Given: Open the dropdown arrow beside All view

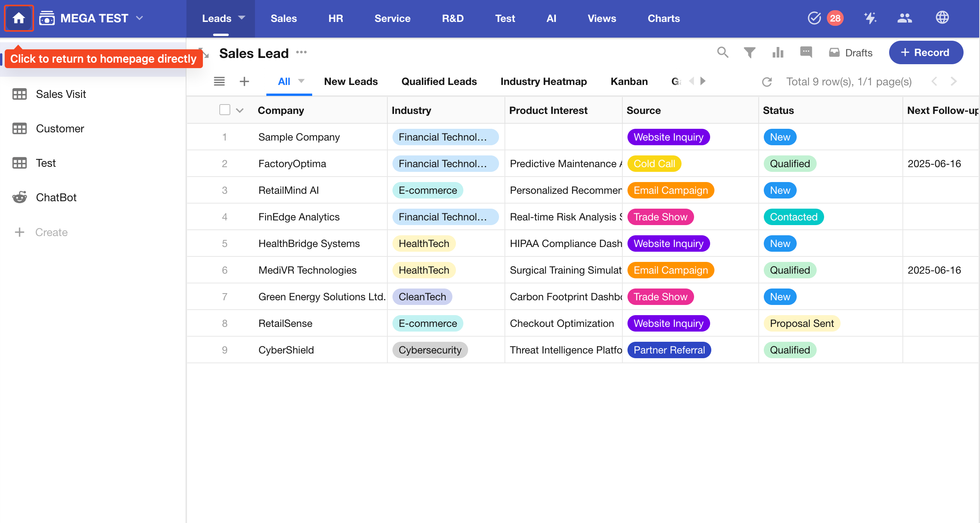Looking at the screenshot, I should click(301, 81).
